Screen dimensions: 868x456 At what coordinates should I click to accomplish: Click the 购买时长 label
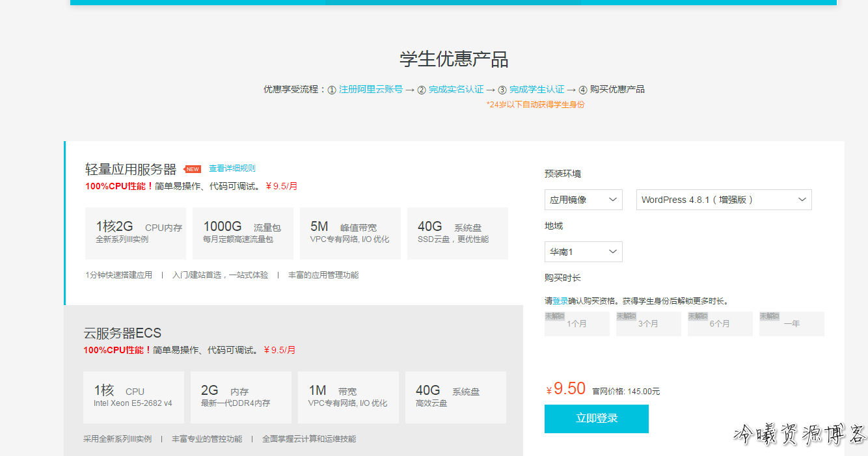(x=563, y=278)
